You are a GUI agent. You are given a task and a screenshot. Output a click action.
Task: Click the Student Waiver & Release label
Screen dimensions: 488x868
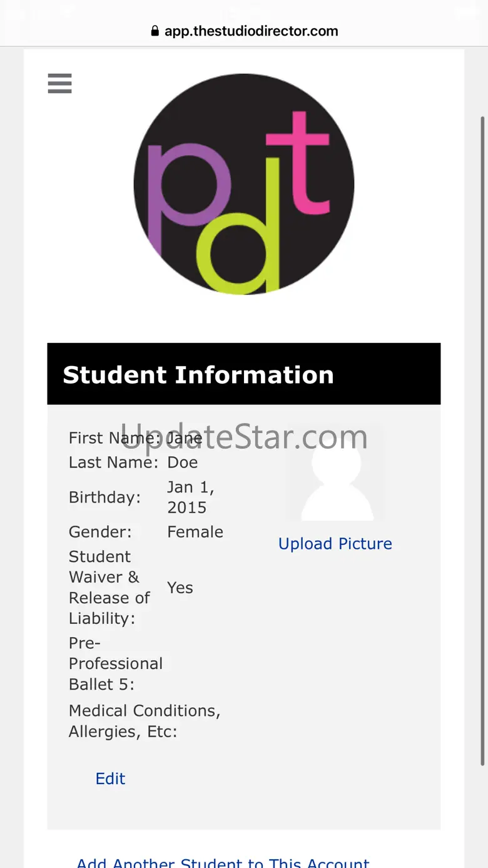click(x=109, y=587)
